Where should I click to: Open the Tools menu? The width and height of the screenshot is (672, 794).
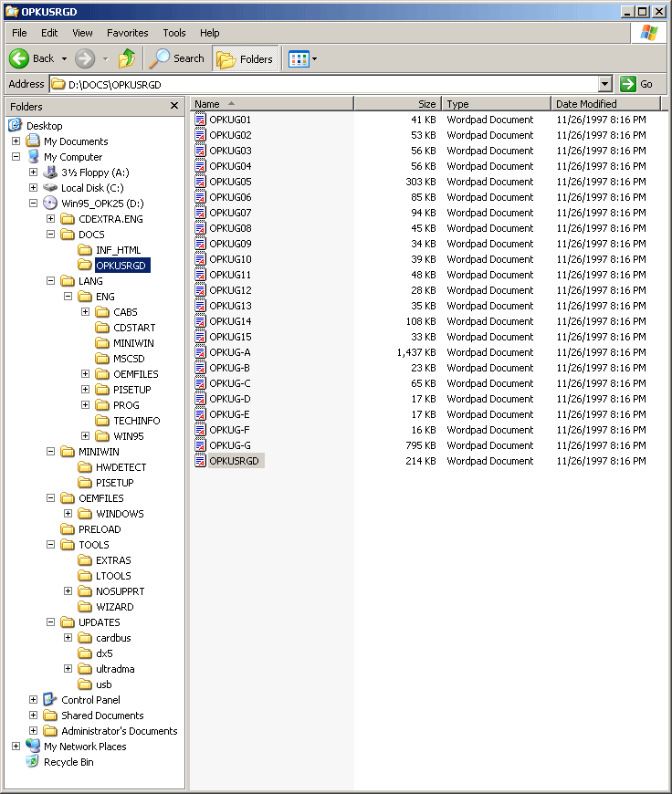point(173,33)
